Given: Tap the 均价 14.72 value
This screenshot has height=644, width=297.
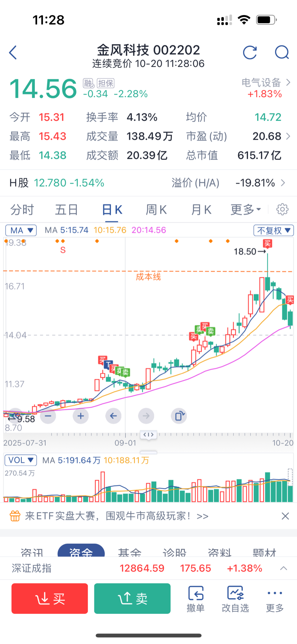Looking at the screenshot, I should [268, 117].
